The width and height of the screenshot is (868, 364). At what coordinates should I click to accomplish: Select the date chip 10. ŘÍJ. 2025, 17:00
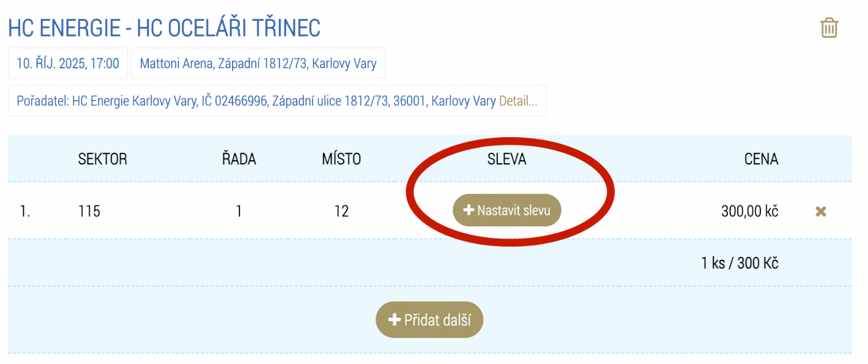pos(68,63)
